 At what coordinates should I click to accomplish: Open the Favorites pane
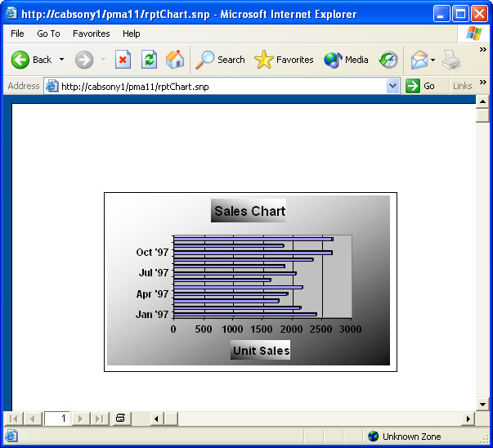(284, 60)
